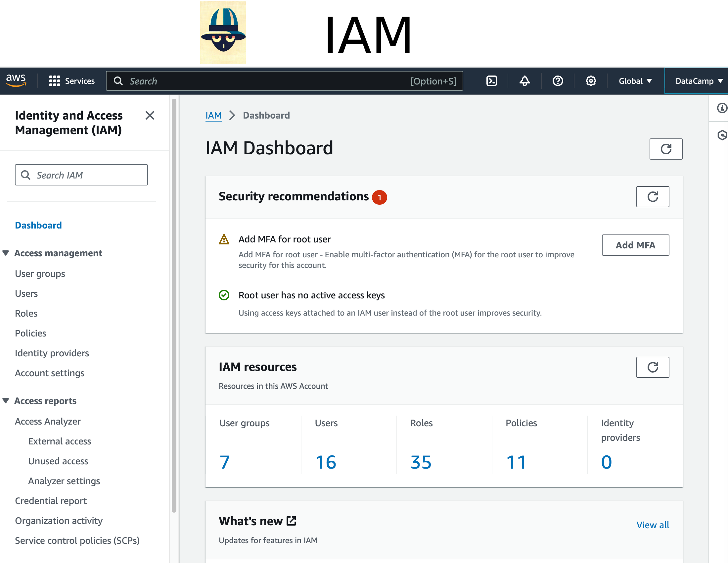728x563 pixels.
Task: Open the info panel icon on right edge
Action: tap(722, 108)
